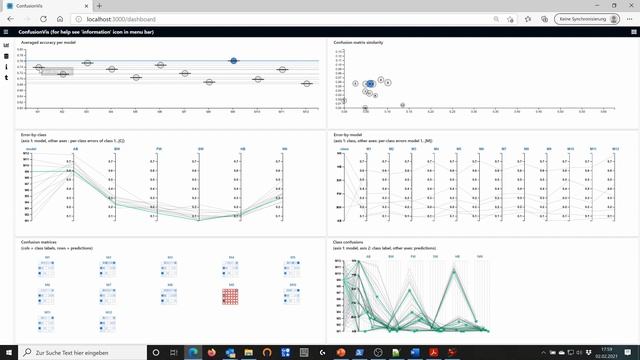The image size is (640, 360).
Task: Select the M6 point in accuracy chart
Action: (160, 65)
